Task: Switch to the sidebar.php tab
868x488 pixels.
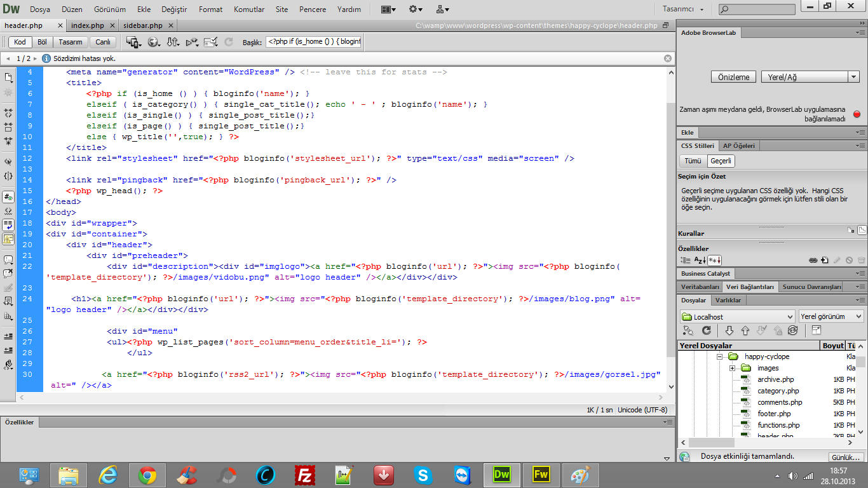Action: pos(143,25)
